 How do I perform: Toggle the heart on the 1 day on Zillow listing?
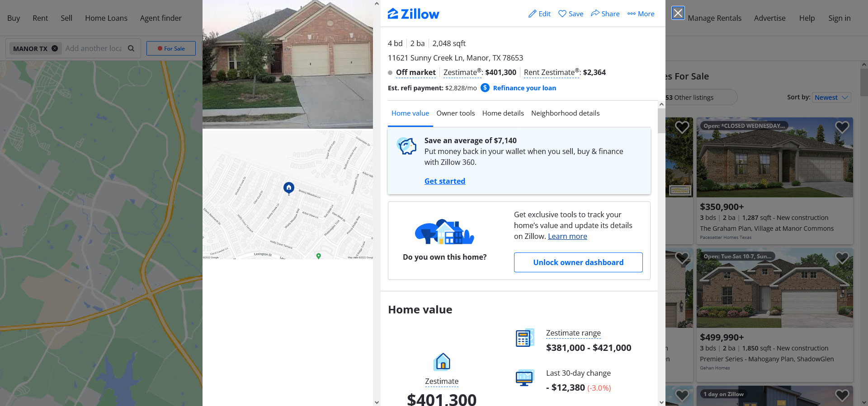click(x=842, y=395)
